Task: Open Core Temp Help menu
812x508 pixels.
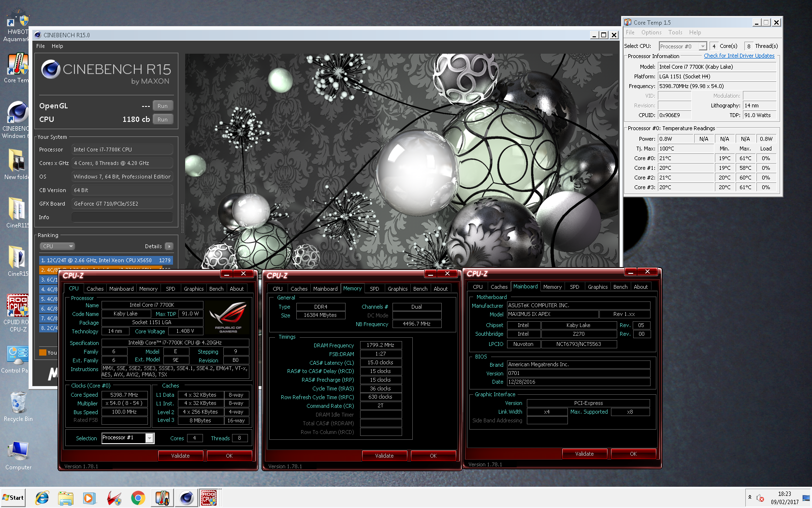Action: (x=695, y=32)
